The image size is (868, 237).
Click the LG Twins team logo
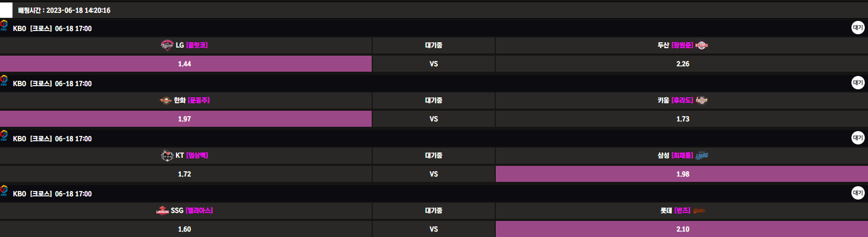click(x=167, y=45)
